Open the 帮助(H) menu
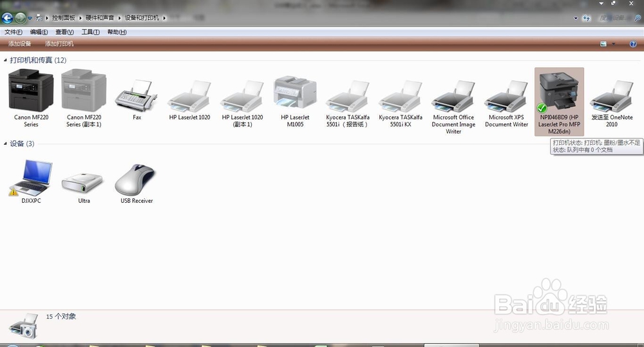 (x=117, y=32)
